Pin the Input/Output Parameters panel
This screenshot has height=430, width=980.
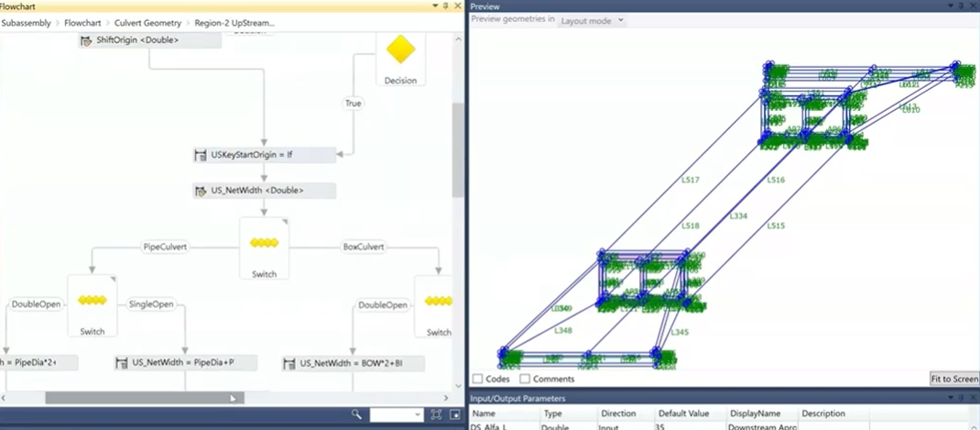coord(963,398)
